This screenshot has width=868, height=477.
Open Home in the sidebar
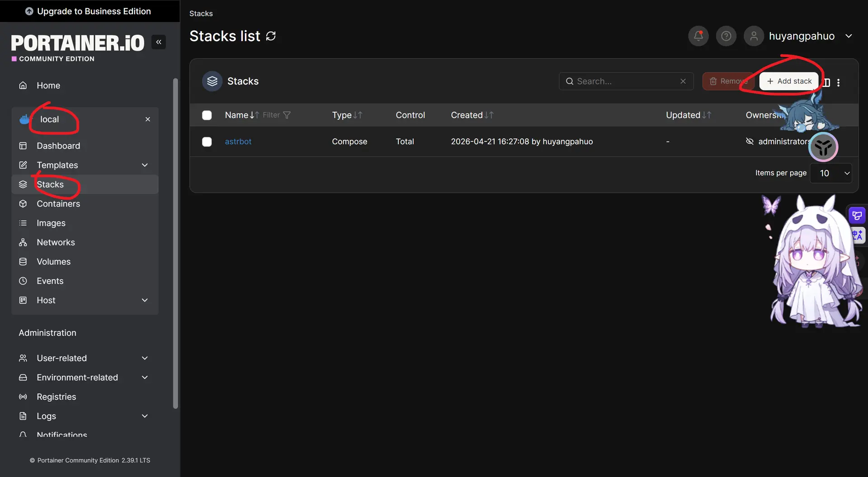pos(48,85)
